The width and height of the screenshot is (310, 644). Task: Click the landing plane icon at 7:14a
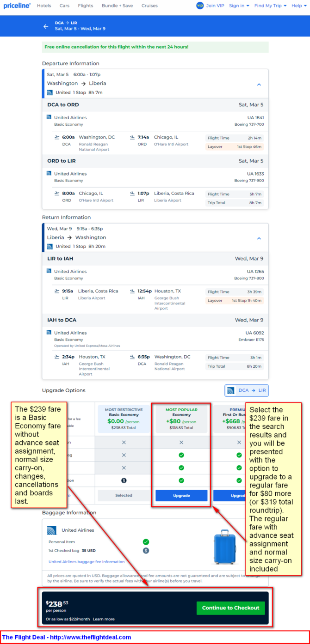(x=132, y=137)
